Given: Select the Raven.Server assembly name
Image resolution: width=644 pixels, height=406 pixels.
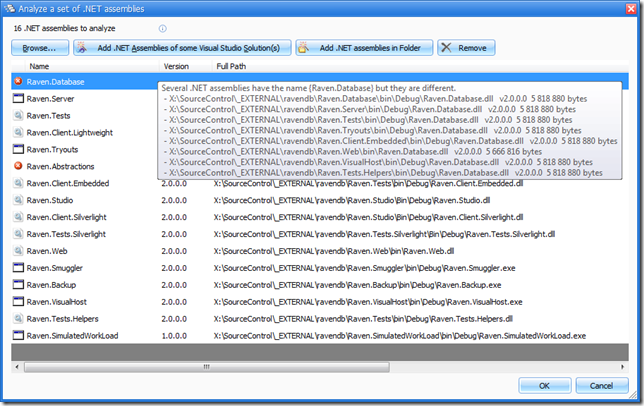Looking at the screenshot, I should tap(51, 99).
